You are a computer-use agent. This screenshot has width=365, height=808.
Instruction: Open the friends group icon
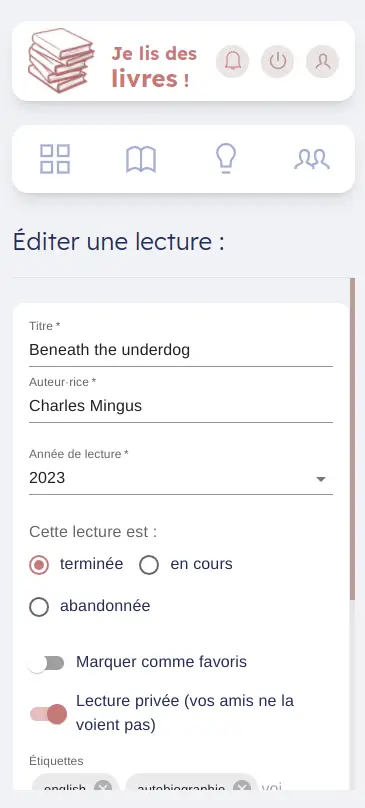312,159
